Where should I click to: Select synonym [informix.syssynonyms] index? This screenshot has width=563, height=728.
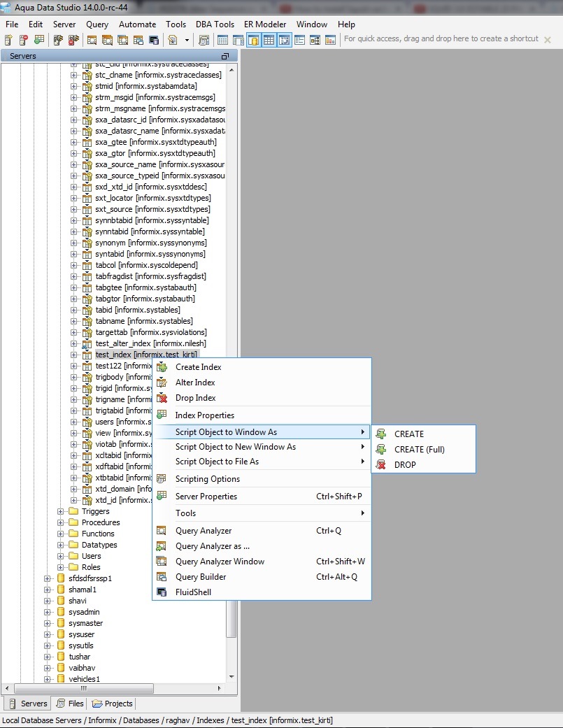151,243
